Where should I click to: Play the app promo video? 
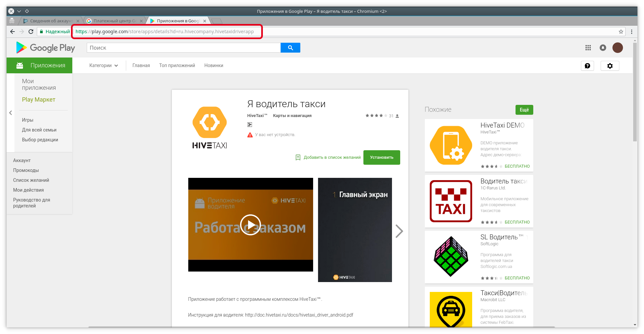[250, 225]
